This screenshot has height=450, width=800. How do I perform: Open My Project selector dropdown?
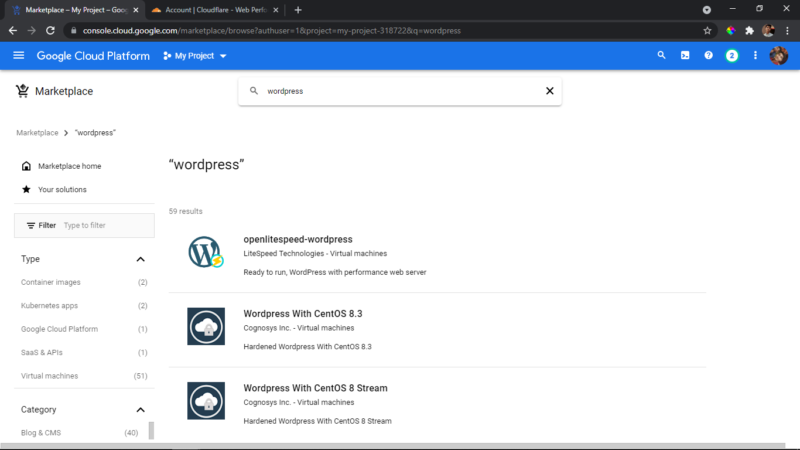194,56
